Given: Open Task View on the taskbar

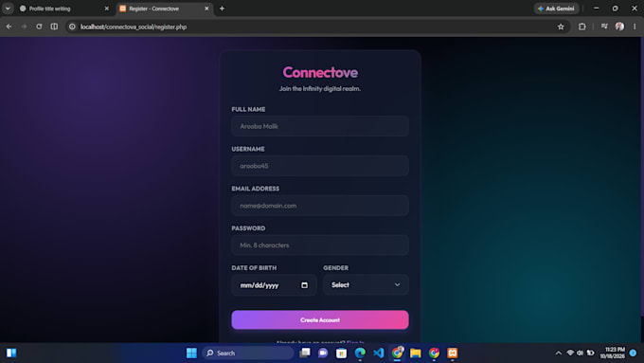Looking at the screenshot, I should (x=305, y=353).
